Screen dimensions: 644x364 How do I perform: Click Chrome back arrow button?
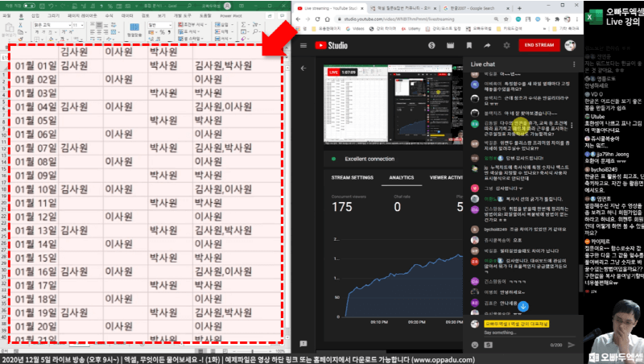pyautogui.click(x=298, y=19)
